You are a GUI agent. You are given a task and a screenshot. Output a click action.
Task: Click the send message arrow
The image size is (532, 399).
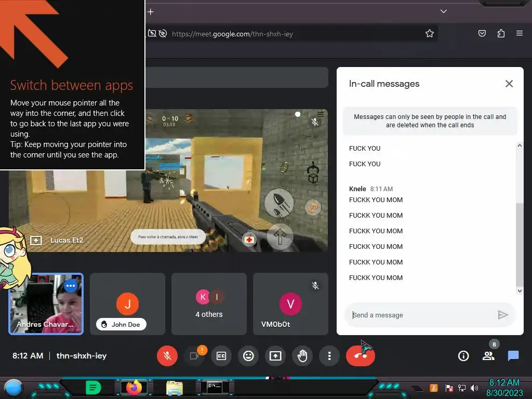(503, 315)
